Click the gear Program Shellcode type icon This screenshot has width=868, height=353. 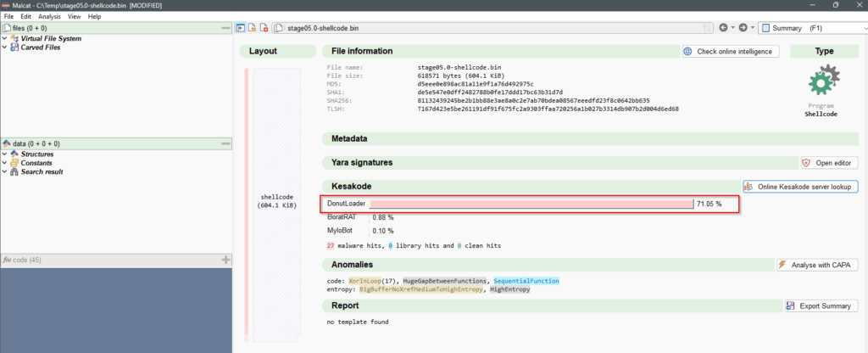823,84
